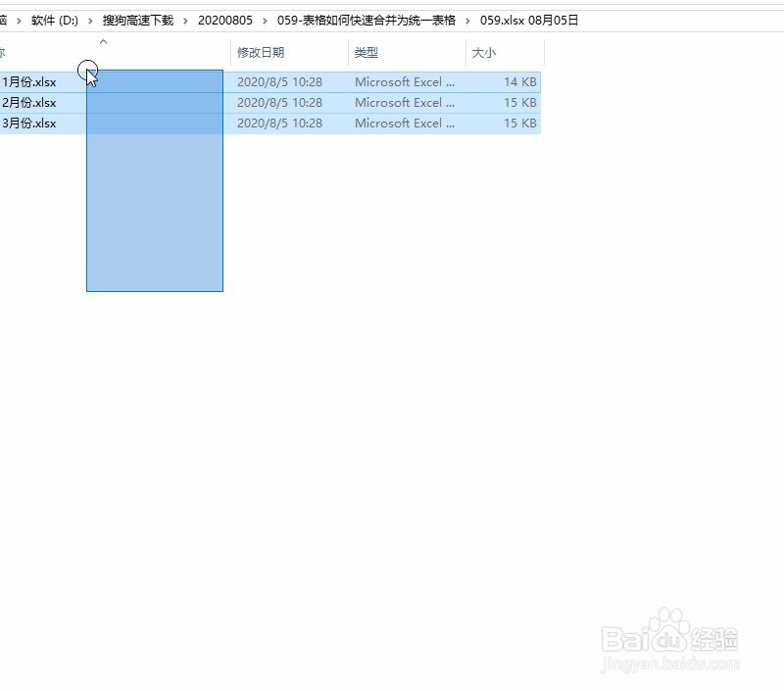The image size is (784, 691).
Task: Expand chevron before 059.xlsx 08月05日 breadcrumb
Action: [468, 21]
